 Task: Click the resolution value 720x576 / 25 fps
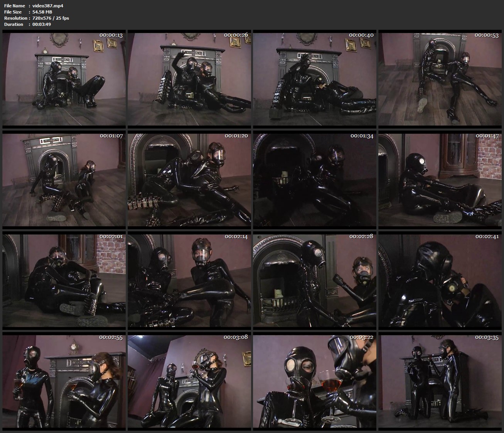[x=51, y=18]
